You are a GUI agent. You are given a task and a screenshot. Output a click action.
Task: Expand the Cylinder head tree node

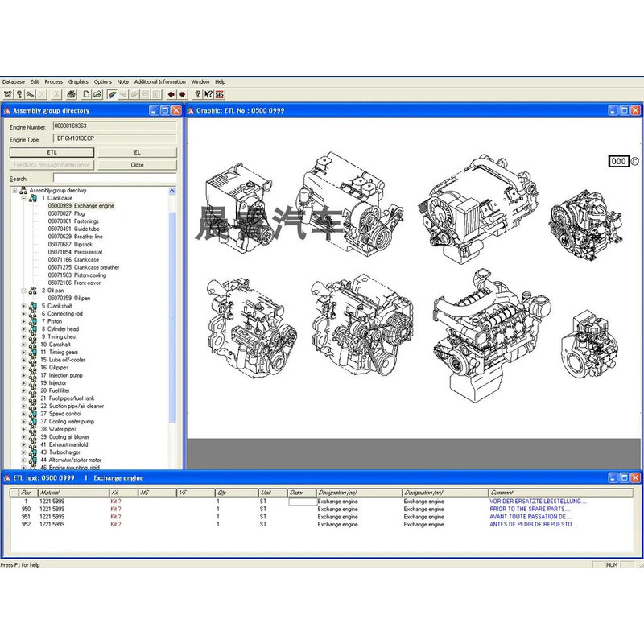pyautogui.click(x=24, y=329)
